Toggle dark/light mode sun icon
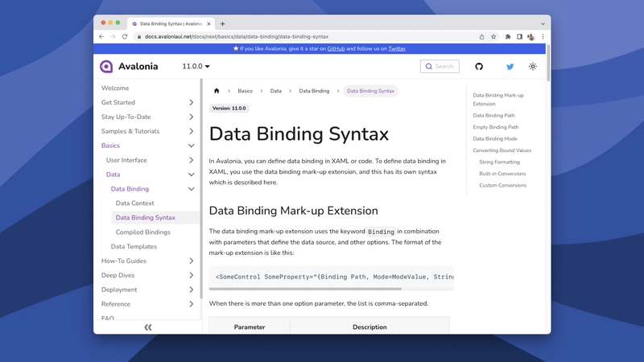This screenshot has height=362, width=644. coord(533,67)
